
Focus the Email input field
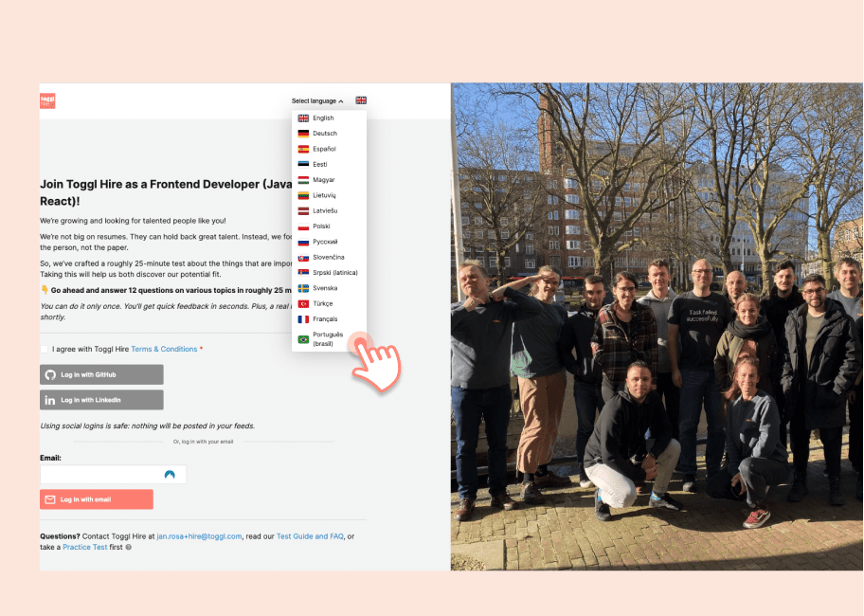pos(113,475)
